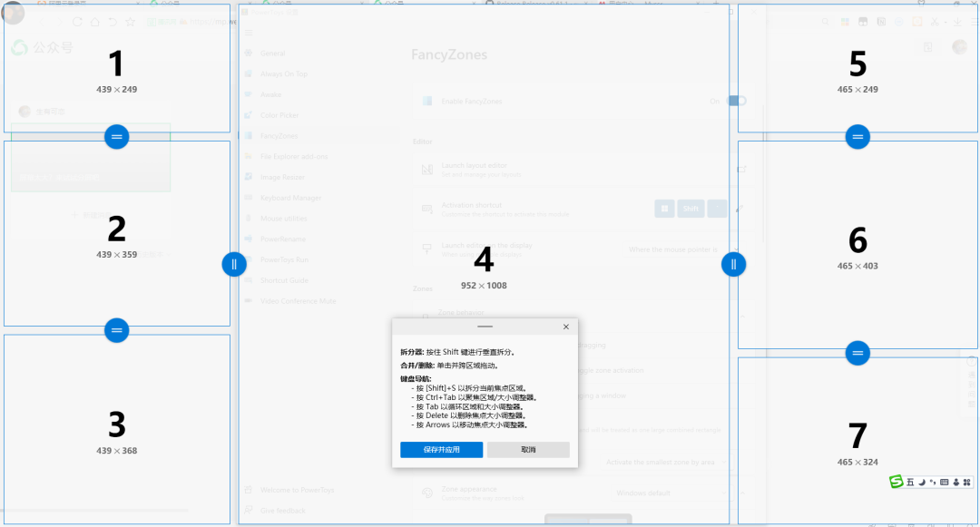Toggle the half-width moon icon in IME bar
This screenshot has width=980, height=527.
[x=922, y=482]
